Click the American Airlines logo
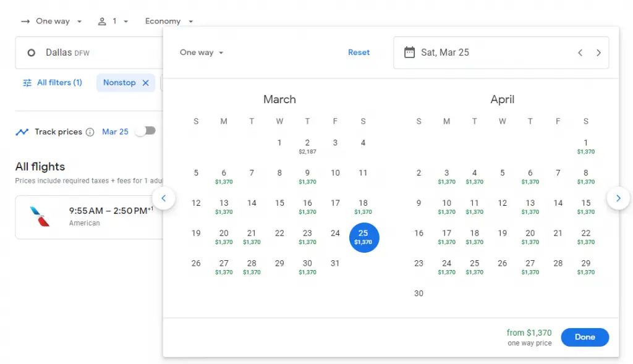 (40, 216)
